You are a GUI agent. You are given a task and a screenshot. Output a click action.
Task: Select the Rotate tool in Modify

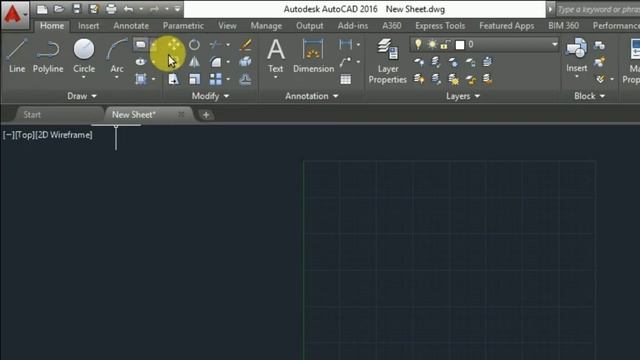(x=194, y=44)
